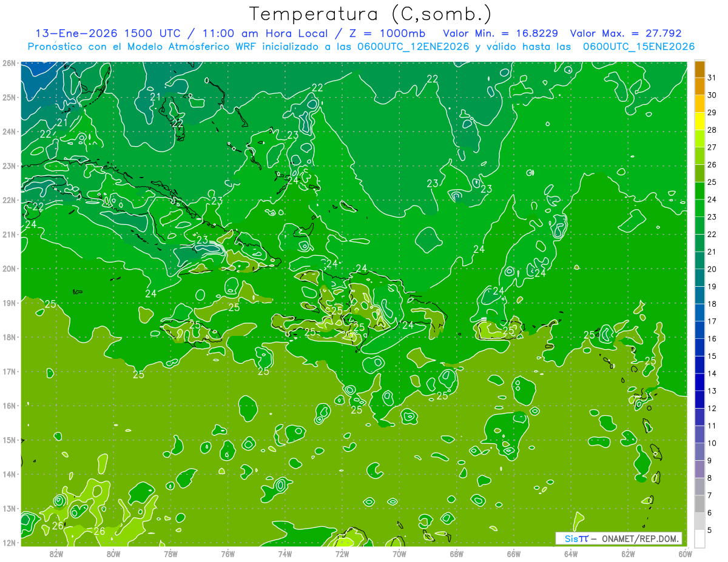728x562 pixels.
Task: Click the legend scale number 12
Action: tap(712, 409)
